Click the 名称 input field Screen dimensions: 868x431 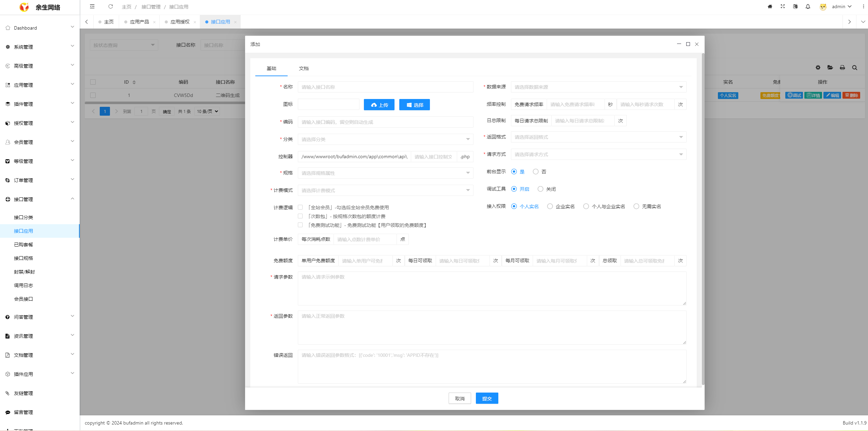(385, 87)
